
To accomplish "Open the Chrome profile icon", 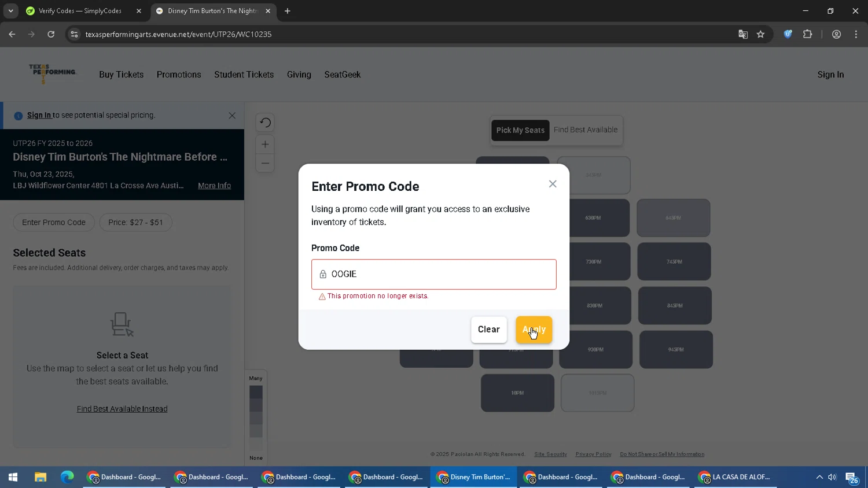I will click(836, 34).
